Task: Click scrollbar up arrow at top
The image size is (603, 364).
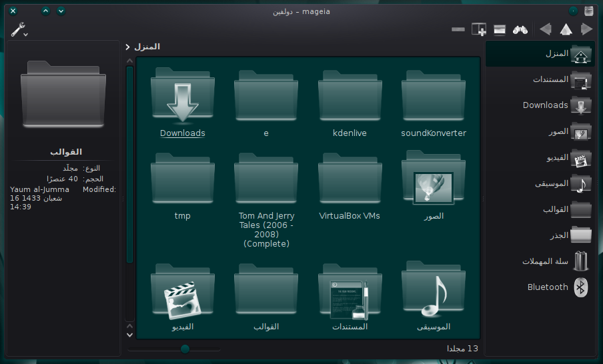Action: click(x=129, y=61)
